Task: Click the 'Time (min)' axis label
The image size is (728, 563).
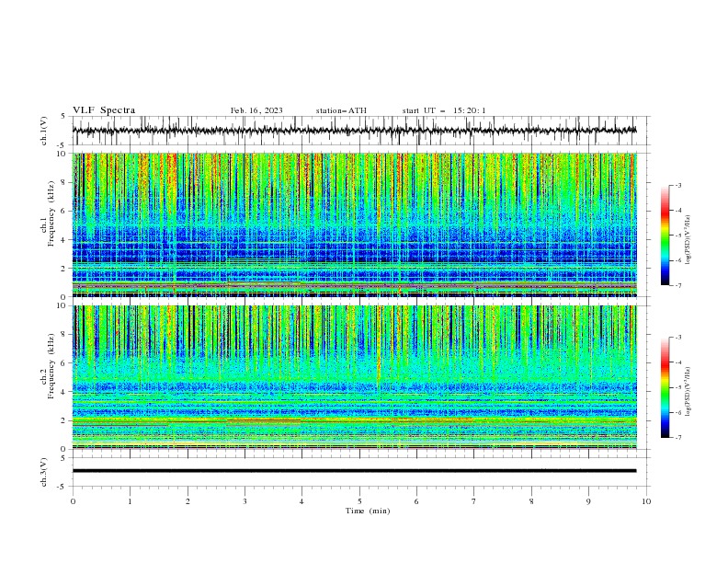Action: [368, 511]
